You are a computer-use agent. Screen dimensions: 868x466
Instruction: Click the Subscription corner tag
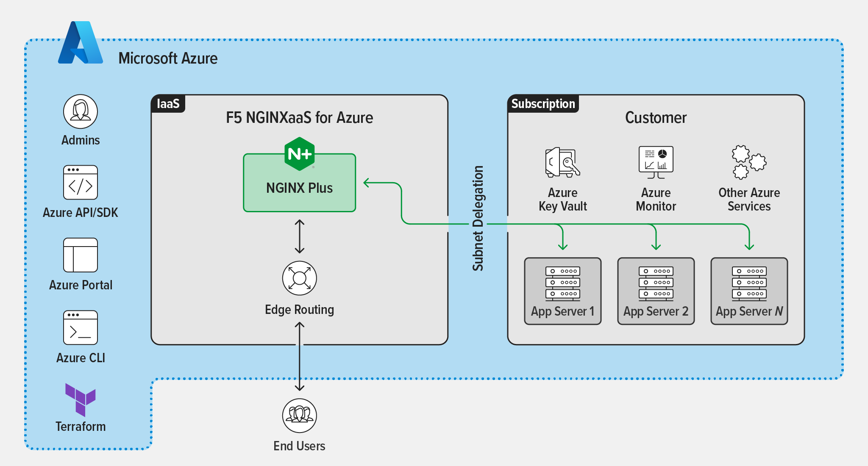point(543,104)
